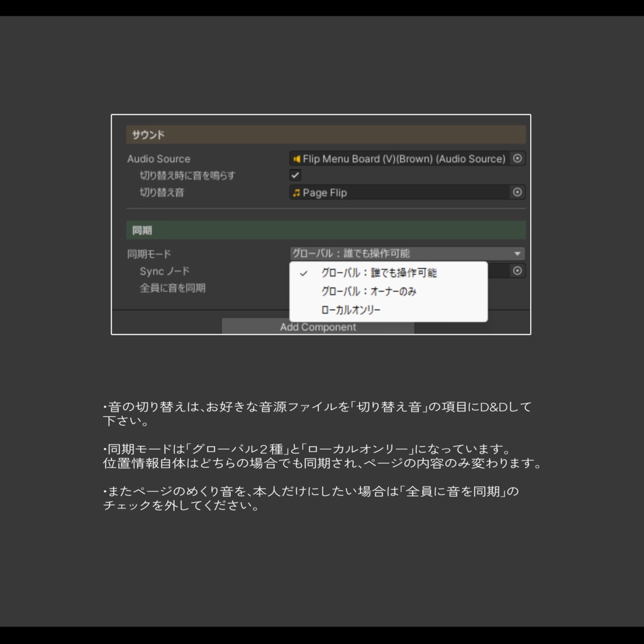Select グローバル：誰でも操作可能 in the list
The width and height of the screenshot is (644, 644).
click(388, 273)
